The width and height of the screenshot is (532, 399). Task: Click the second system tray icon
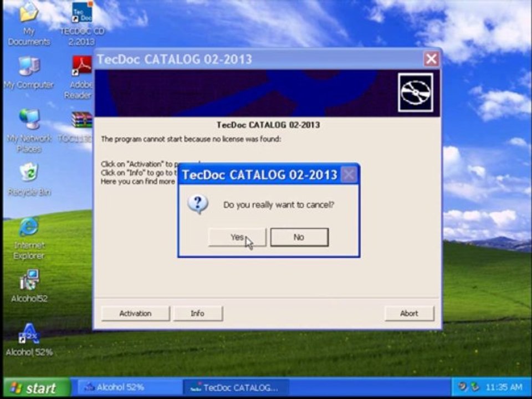475,387
